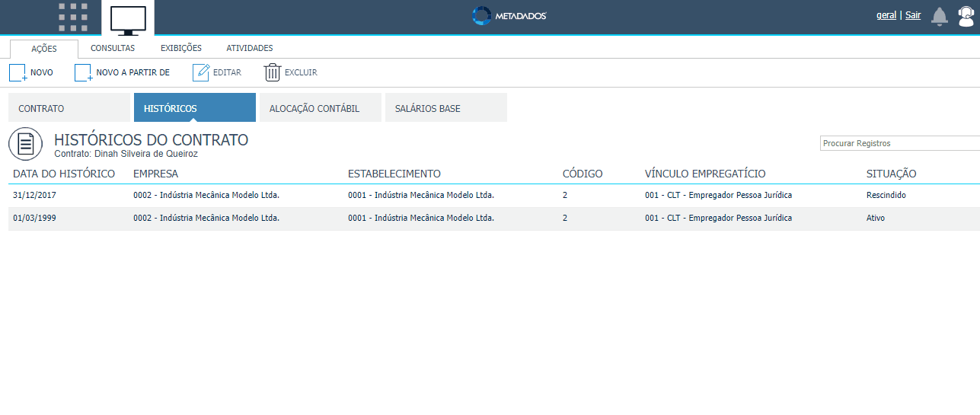980x415 pixels.
Task: Select the row dated 01/03/1999
Action: (494, 219)
